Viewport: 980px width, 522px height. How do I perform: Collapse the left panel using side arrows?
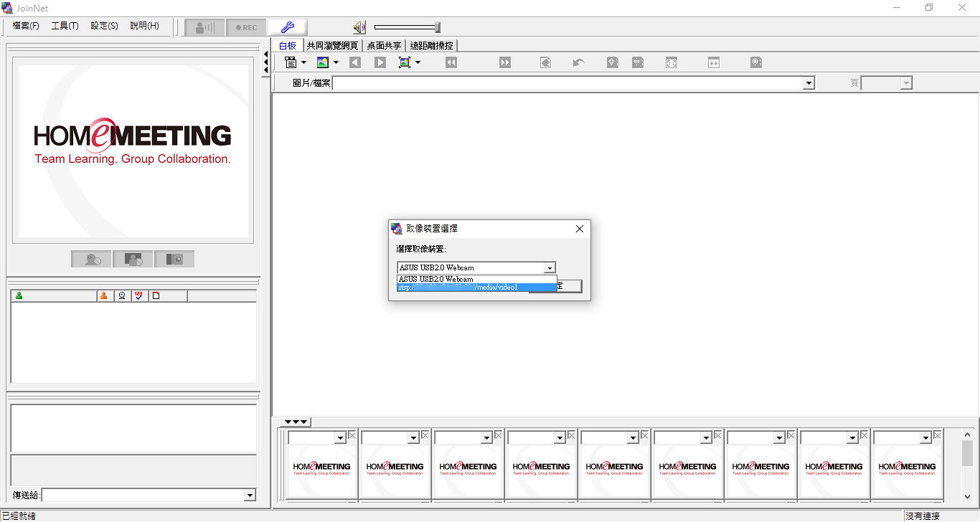point(265,62)
